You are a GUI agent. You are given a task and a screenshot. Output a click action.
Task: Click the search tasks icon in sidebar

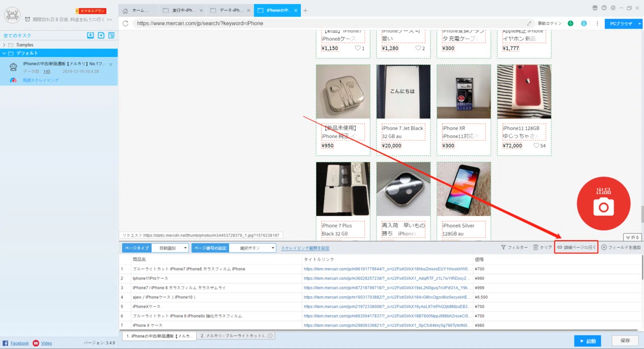point(111,35)
